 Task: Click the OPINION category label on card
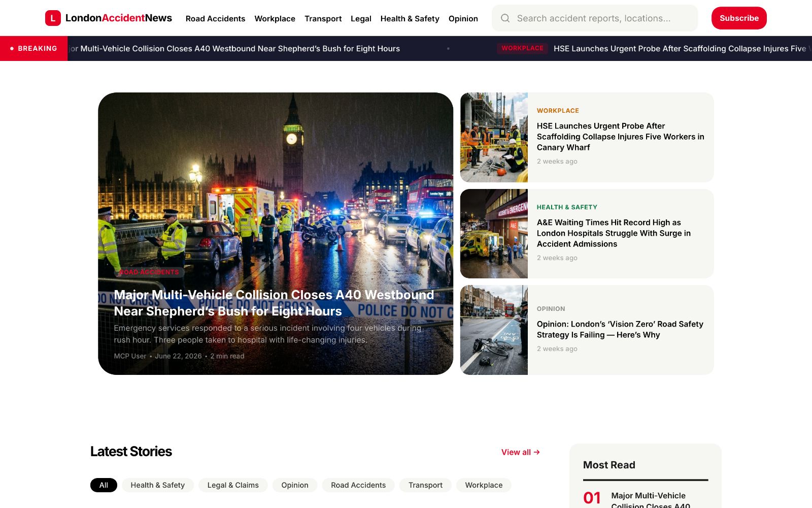click(551, 309)
